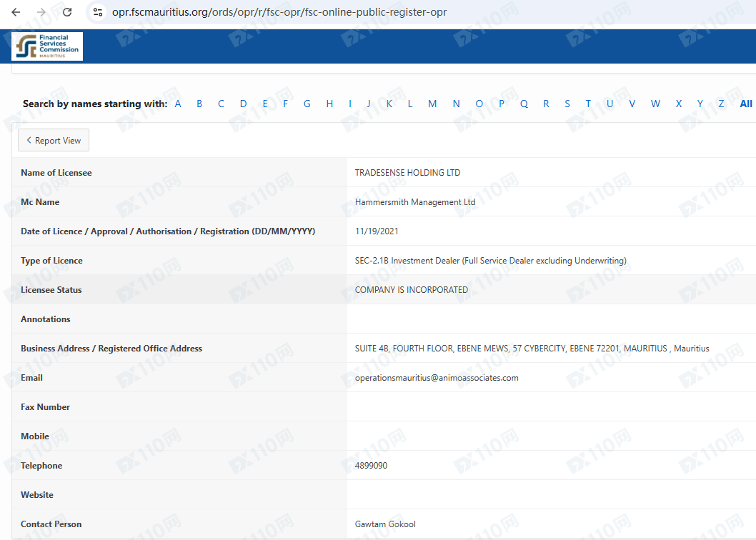
Task: Reload the page with refresh icon
Action: (x=67, y=12)
